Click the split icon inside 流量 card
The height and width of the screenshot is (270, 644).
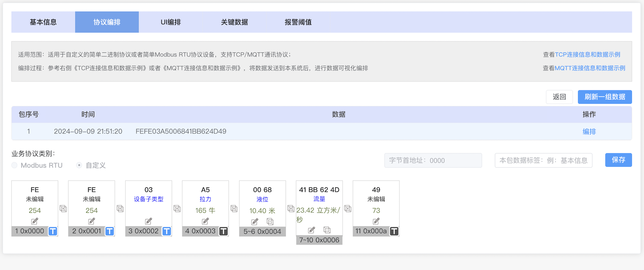[327, 230]
